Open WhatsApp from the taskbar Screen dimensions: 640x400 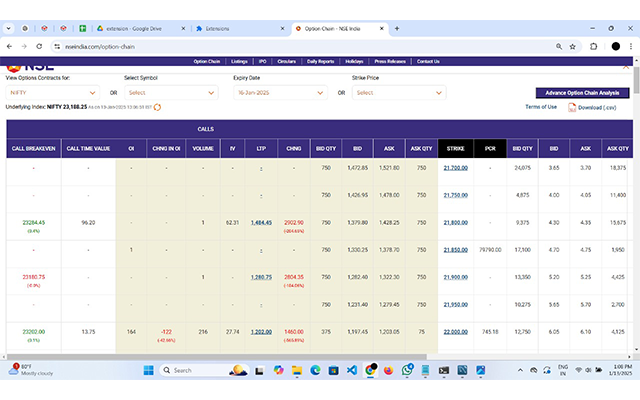coord(407,370)
